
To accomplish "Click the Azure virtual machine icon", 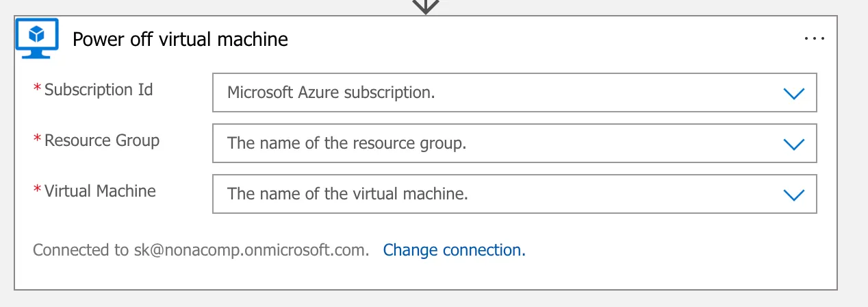I will point(34,39).
